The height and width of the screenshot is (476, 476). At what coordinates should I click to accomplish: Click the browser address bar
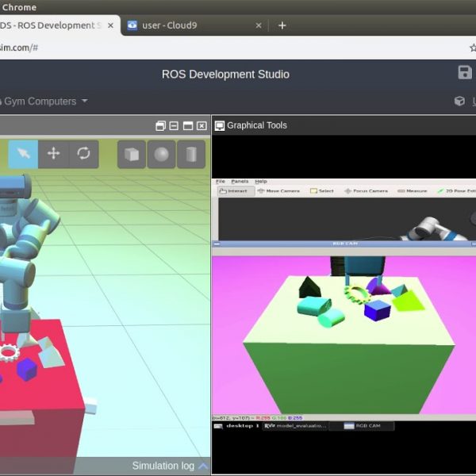[231, 48]
